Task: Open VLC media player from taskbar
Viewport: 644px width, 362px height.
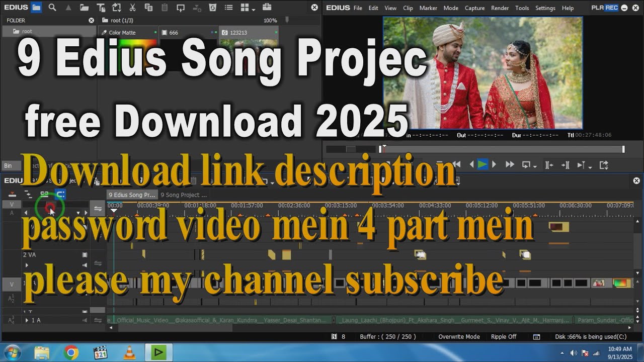Action: tap(129, 353)
